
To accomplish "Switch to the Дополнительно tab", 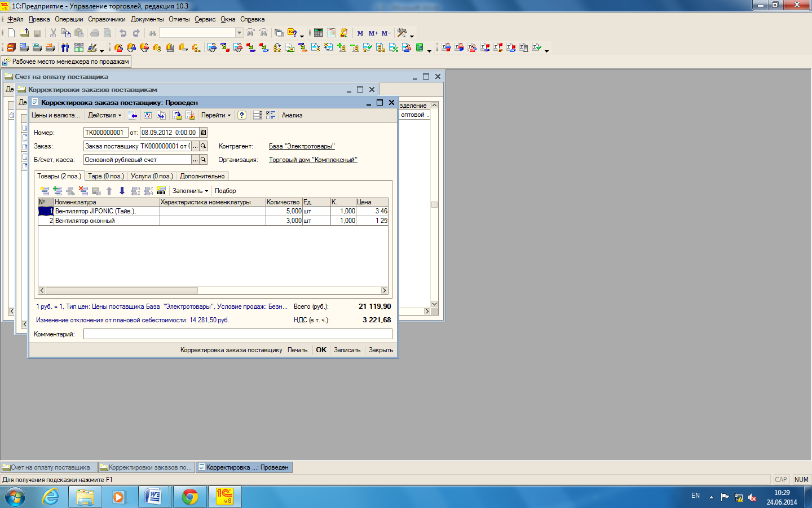I will [202, 176].
